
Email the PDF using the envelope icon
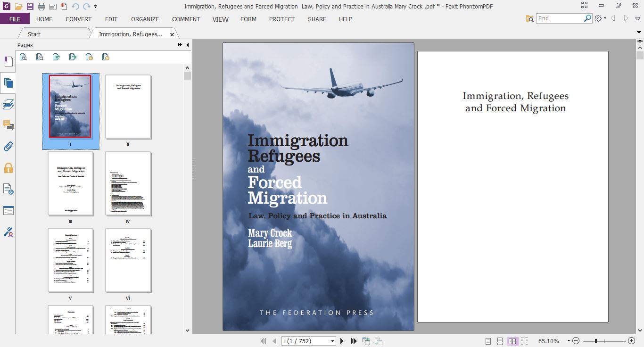click(52, 7)
